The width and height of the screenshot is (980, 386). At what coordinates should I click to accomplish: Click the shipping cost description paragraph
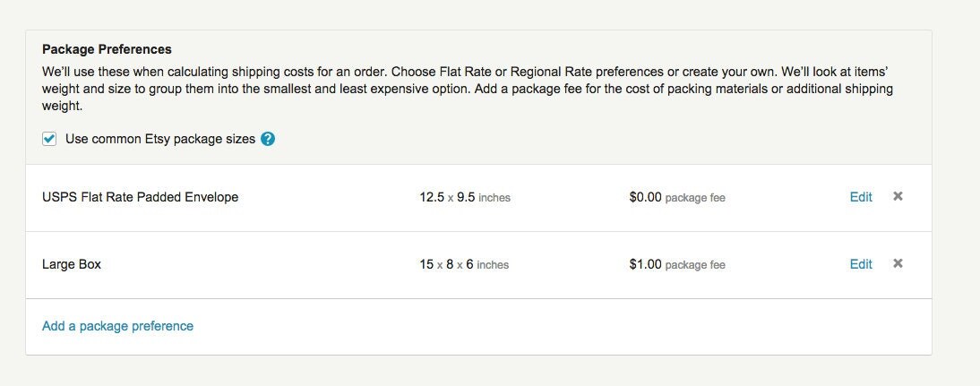tap(468, 89)
